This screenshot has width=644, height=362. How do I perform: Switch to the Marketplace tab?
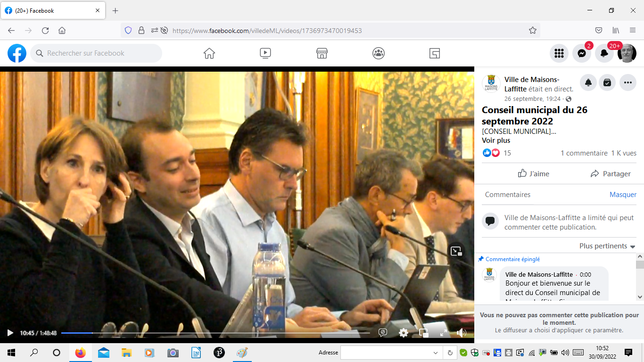tap(322, 53)
